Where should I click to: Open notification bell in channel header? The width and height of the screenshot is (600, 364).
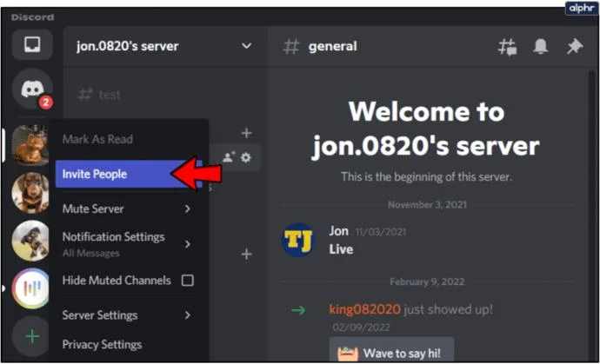pyautogui.click(x=540, y=47)
